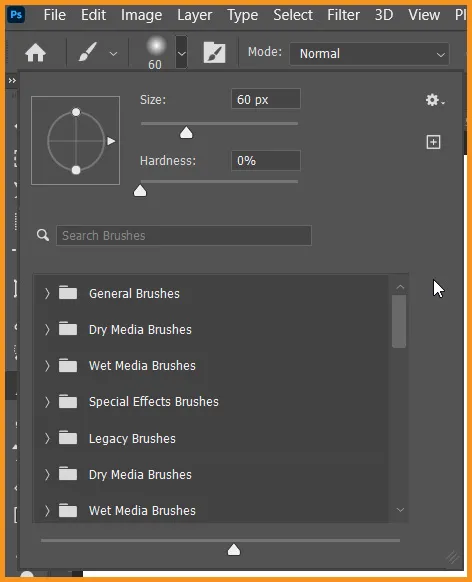The height and width of the screenshot is (582, 472).
Task: Open the File menu
Action: click(x=55, y=15)
